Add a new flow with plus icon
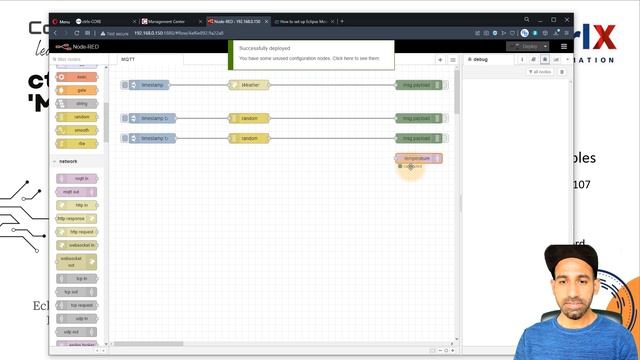 pyautogui.click(x=440, y=60)
